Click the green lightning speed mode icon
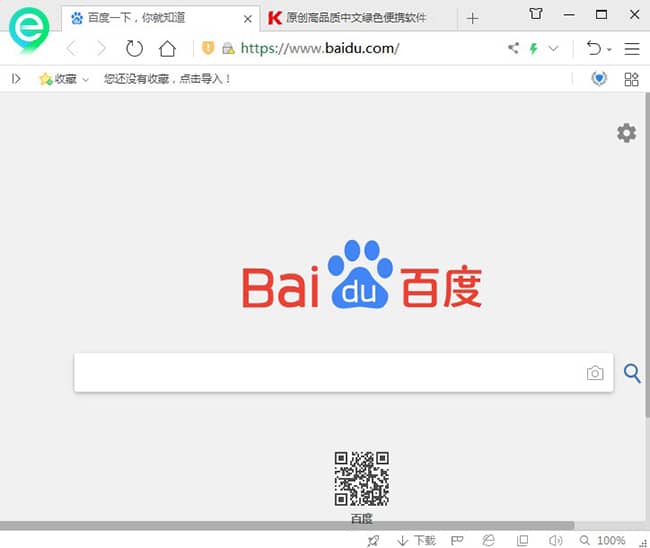This screenshot has width=650, height=548. point(534,48)
